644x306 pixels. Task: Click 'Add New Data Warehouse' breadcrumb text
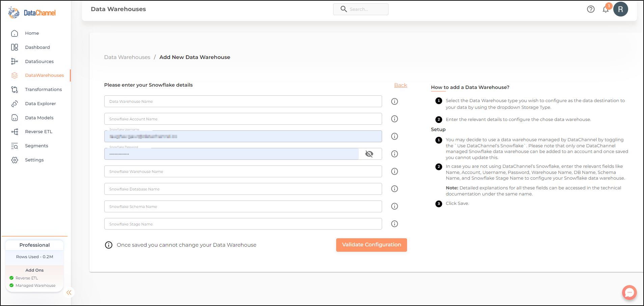coord(195,57)
